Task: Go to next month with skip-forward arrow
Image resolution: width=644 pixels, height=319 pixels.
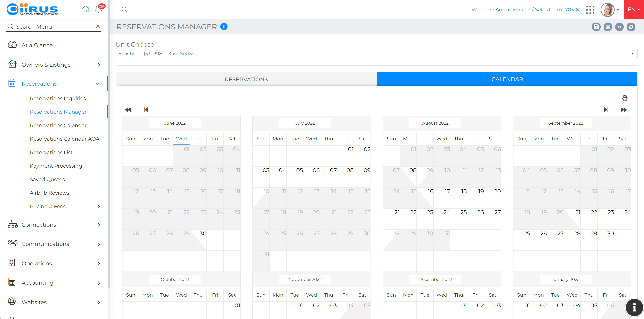Action: [606, 110]
